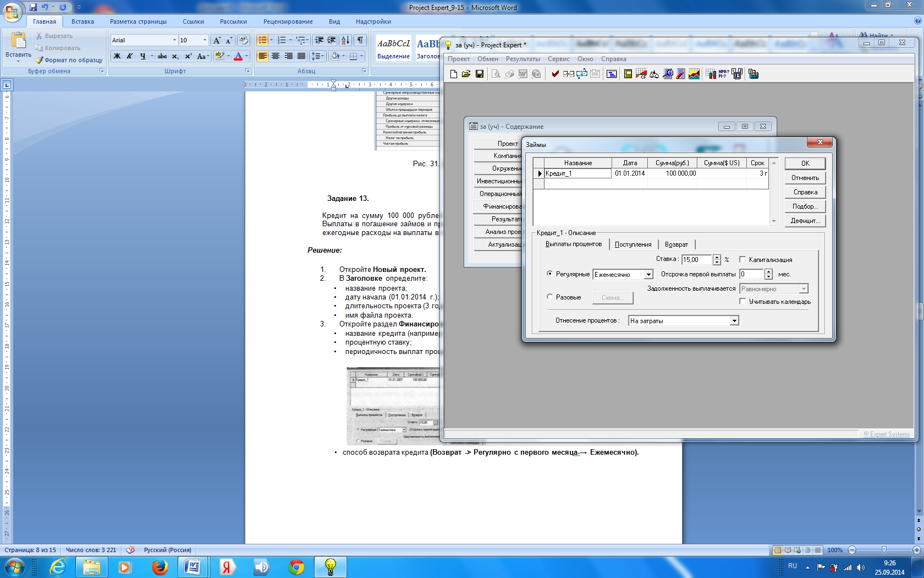Create a new project in Project Expert toolbar
This screenshot has height=578, width=924.
pos(454,74)
